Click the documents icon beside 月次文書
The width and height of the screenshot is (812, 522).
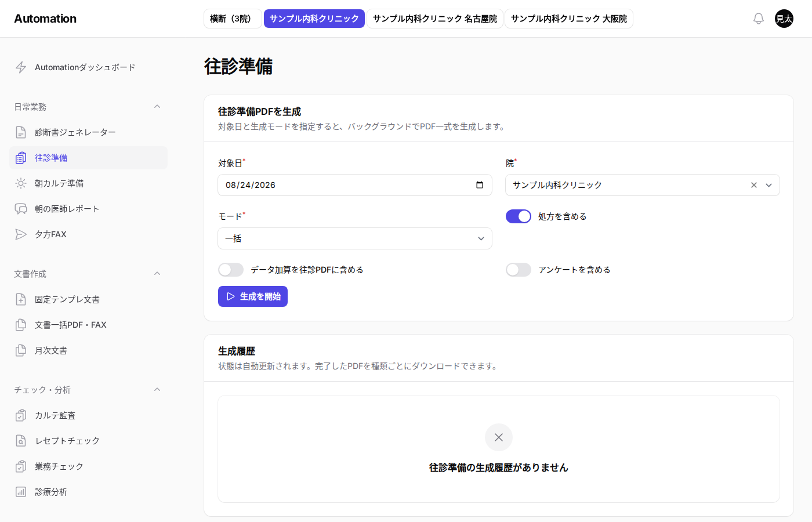pyautogui.click(x=21, y=350)
